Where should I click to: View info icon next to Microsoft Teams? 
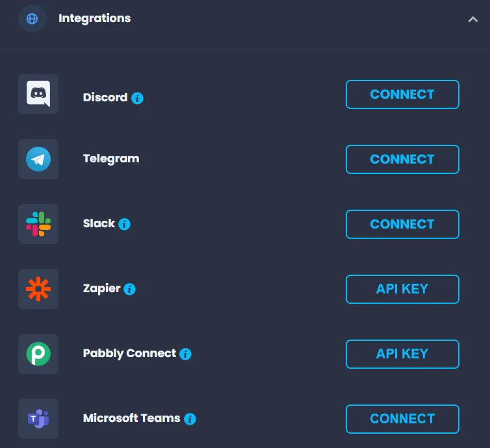pyautogui.click(x=190, y=419)
